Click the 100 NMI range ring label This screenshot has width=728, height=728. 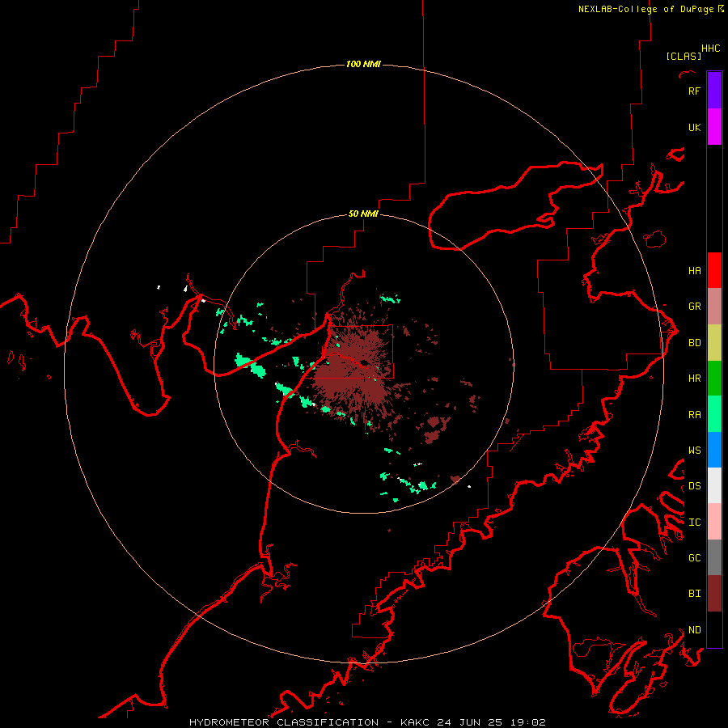point(363,64)
